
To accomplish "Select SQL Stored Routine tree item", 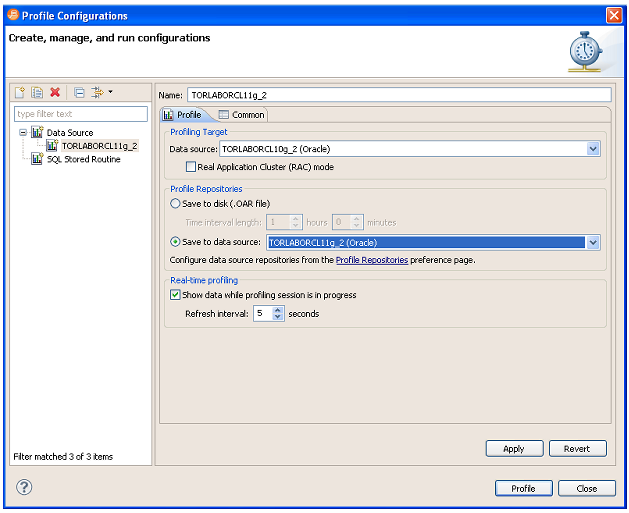I will 83,159.
